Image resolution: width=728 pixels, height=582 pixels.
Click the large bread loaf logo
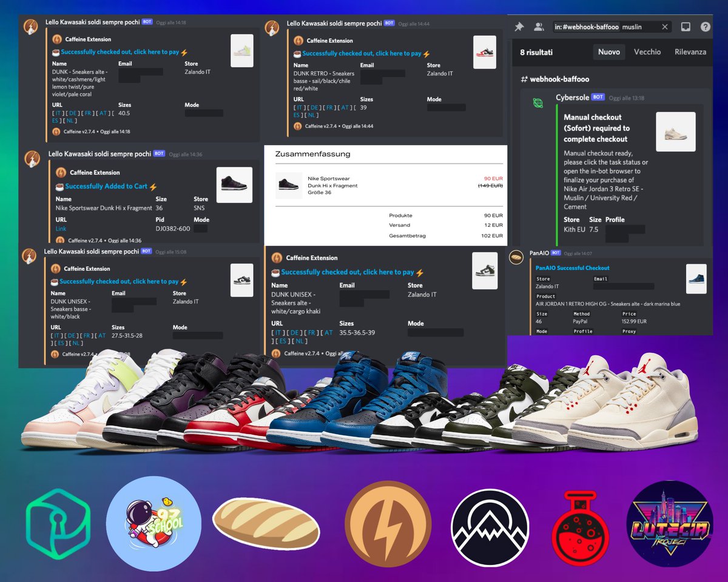[x=266, y=523]
